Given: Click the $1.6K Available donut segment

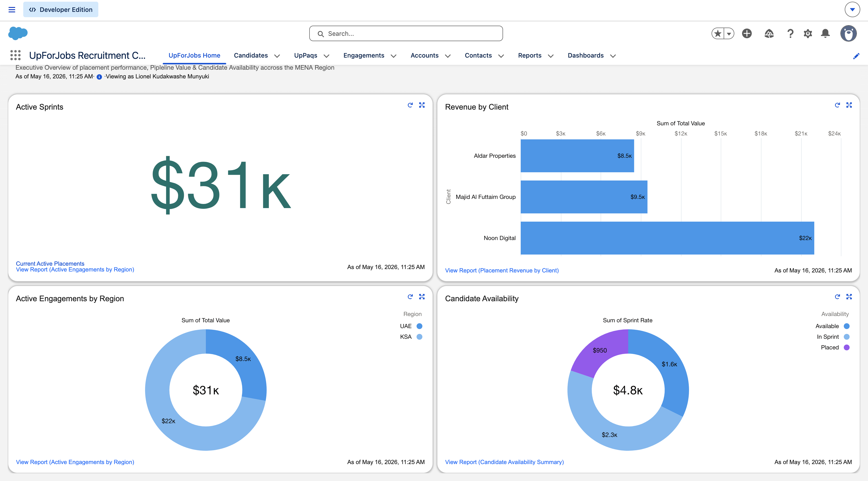Looking at the screenshot, I should [669, 365].
